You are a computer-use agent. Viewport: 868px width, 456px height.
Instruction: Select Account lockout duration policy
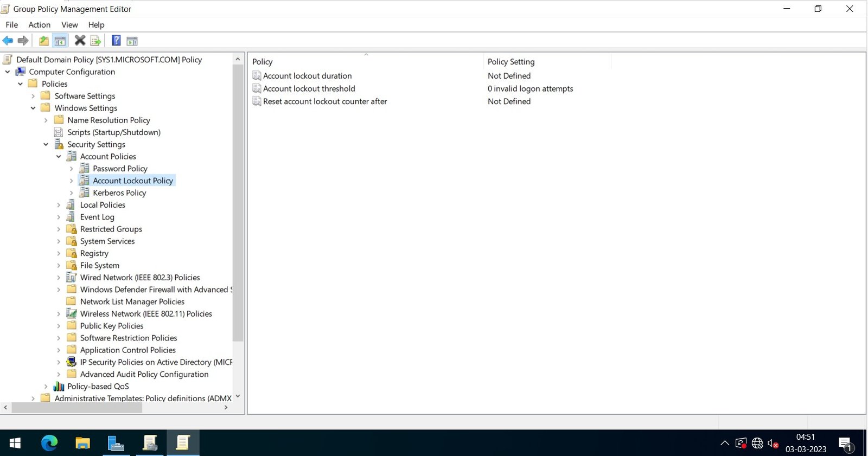[x=307, y=75]
